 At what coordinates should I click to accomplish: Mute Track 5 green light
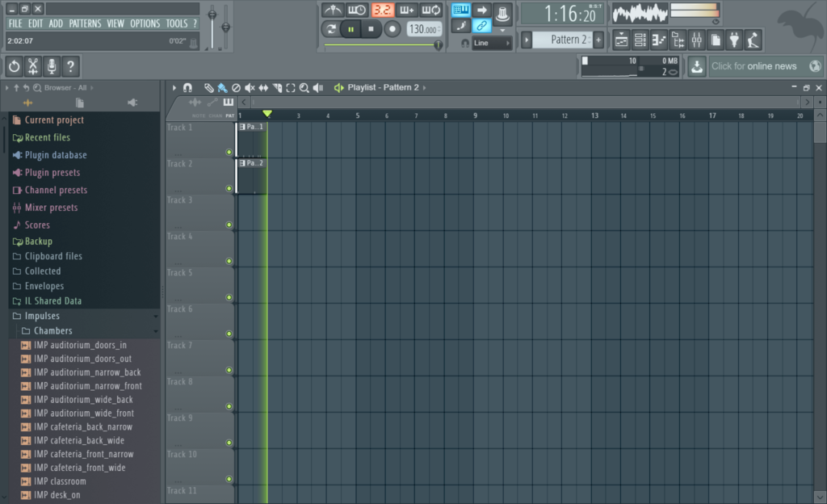click(x=229, y=298)
